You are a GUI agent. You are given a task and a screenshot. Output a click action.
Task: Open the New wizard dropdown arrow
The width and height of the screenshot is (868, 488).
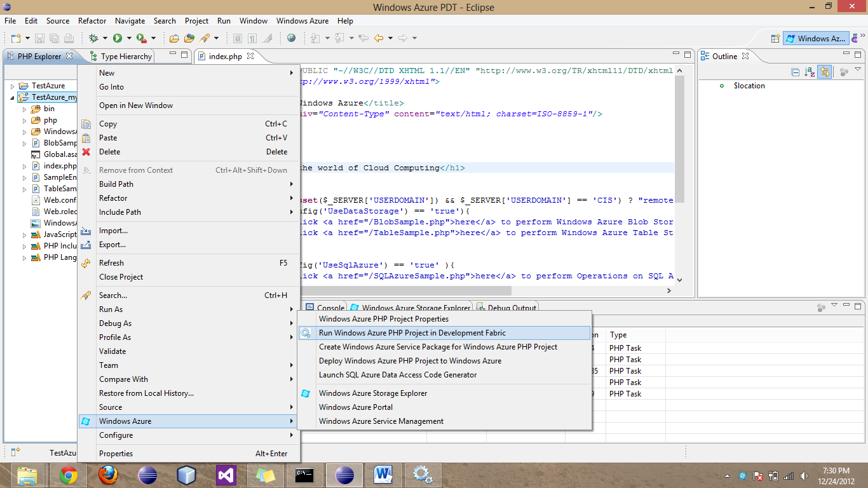27,38
